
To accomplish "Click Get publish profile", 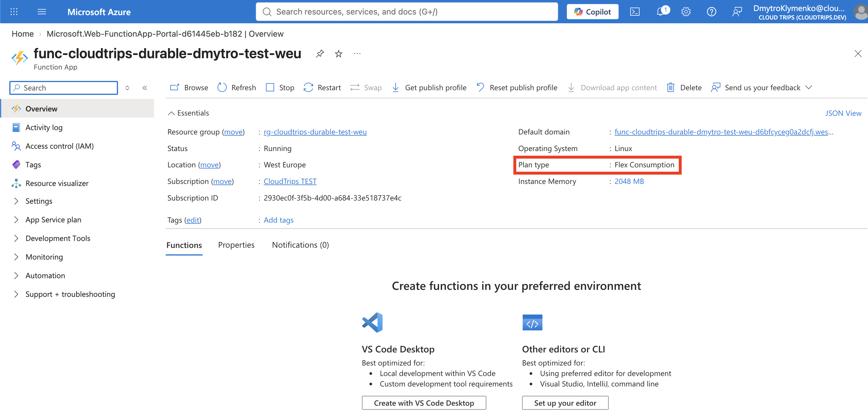I will click(429, 88).
